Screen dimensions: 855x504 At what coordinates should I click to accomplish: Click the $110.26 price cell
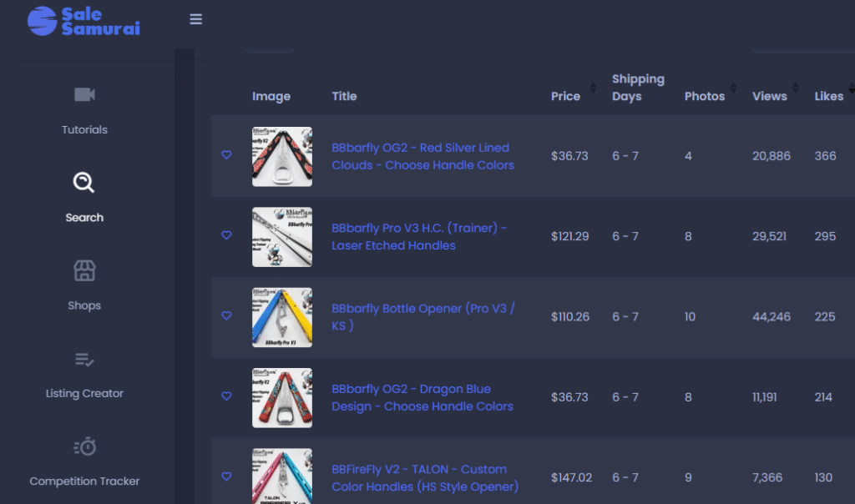click(x=569, y=316)
